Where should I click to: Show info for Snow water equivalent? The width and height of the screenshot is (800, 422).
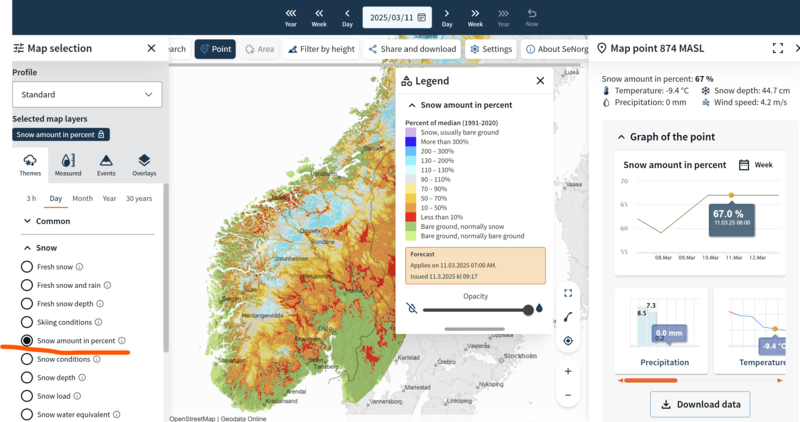pos(116,414)
